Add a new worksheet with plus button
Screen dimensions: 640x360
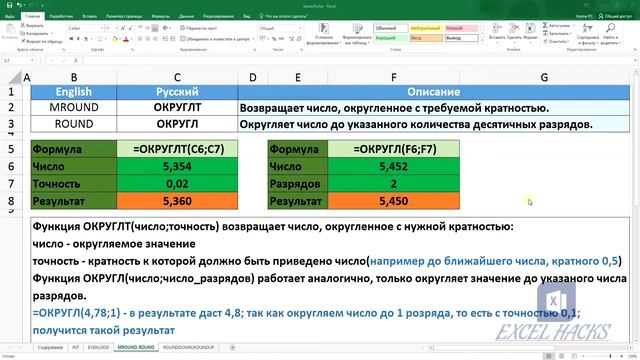[x=232, y=347]
